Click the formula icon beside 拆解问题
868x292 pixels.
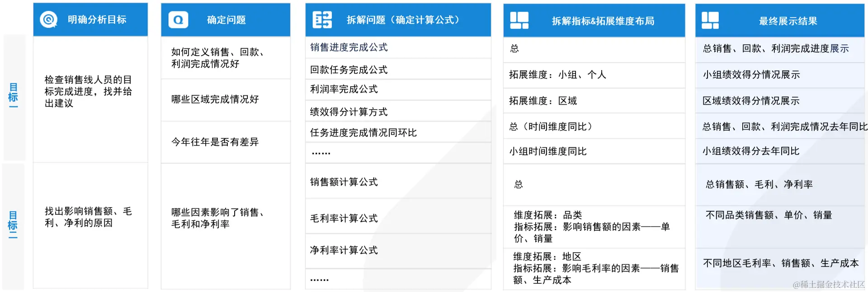(x=322, y=20)
